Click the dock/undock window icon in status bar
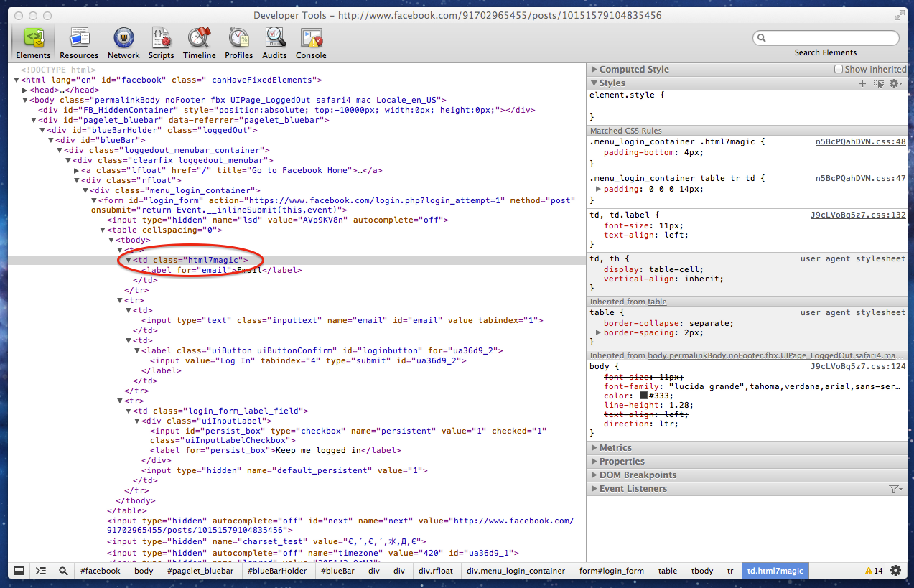This screenshot has width=914, height=588. coord(19,571)
